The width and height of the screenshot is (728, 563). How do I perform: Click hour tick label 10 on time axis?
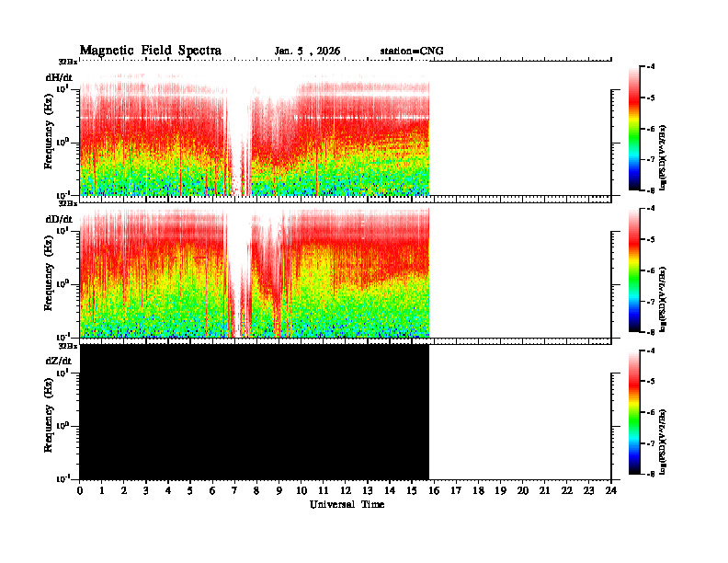(x=301, y=491)
